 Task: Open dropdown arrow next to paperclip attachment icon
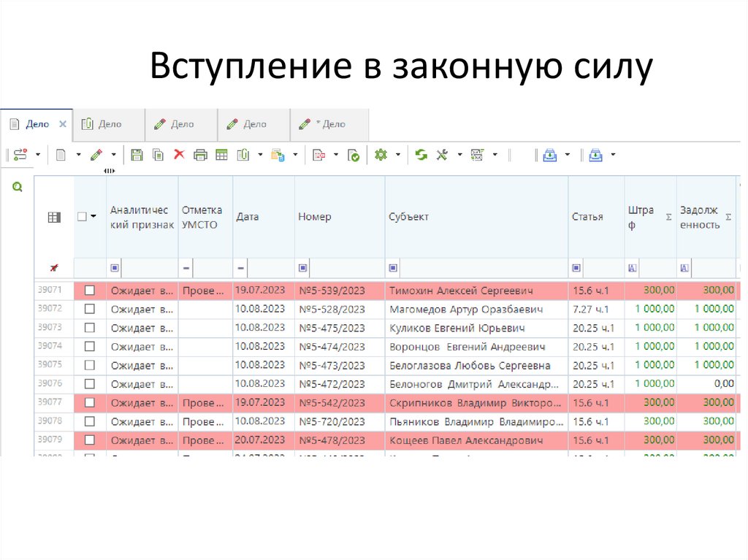[x=259, y=155]
